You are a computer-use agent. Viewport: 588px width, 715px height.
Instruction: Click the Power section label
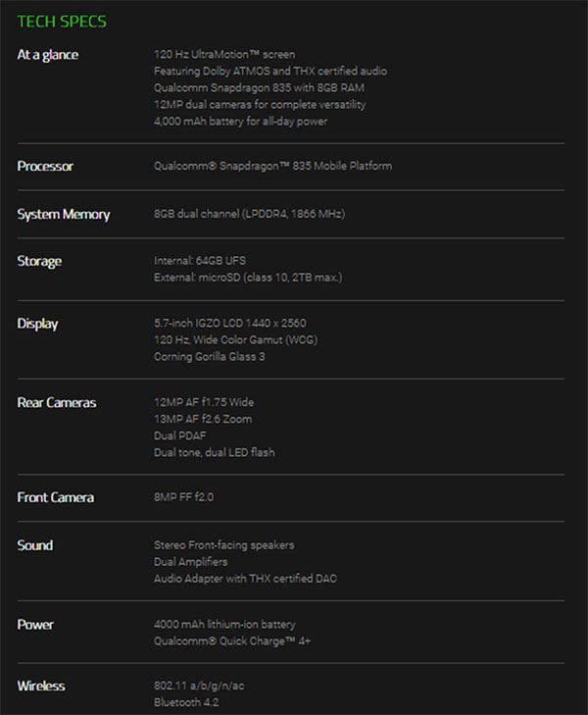click(35, 624)
